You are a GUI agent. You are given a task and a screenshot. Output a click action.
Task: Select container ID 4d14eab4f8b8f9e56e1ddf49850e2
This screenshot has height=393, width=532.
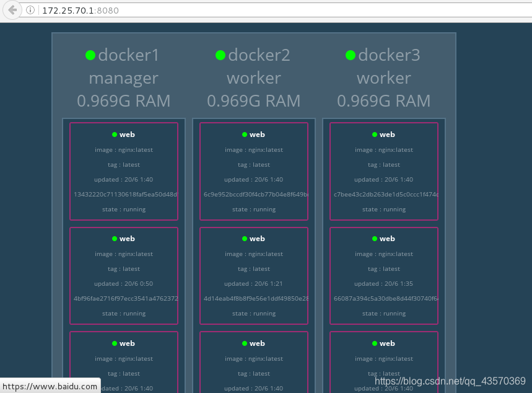pyautogui.click(x=256, y=299)
